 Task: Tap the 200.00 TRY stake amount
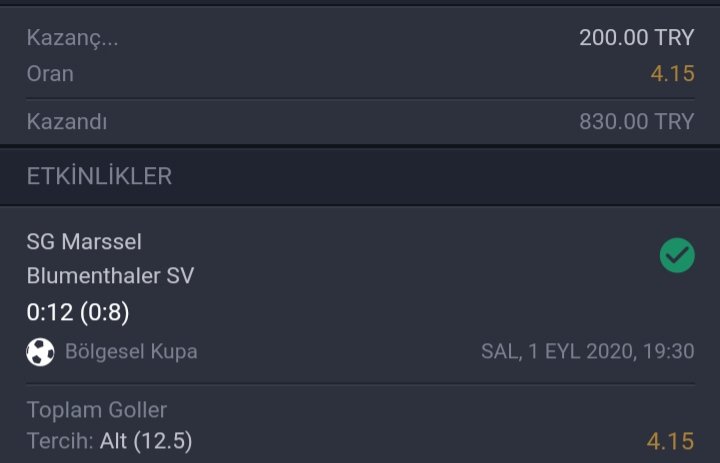[x=636, y=38]
